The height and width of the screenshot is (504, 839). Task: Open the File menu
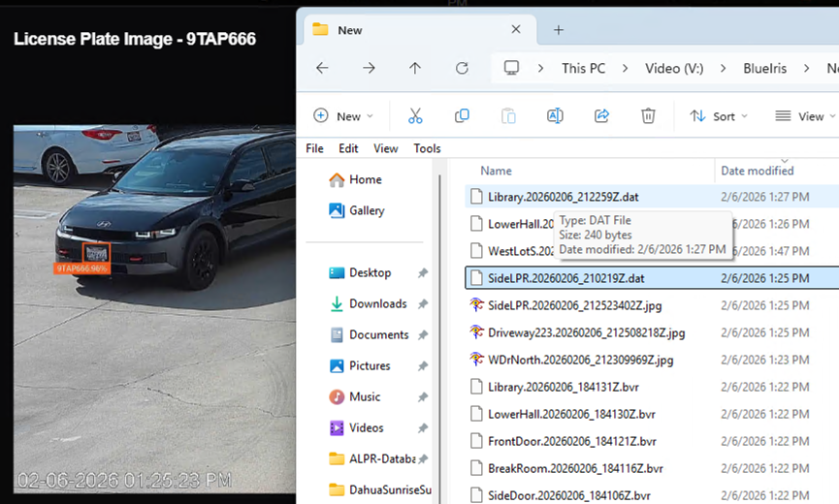pos(314,148)
